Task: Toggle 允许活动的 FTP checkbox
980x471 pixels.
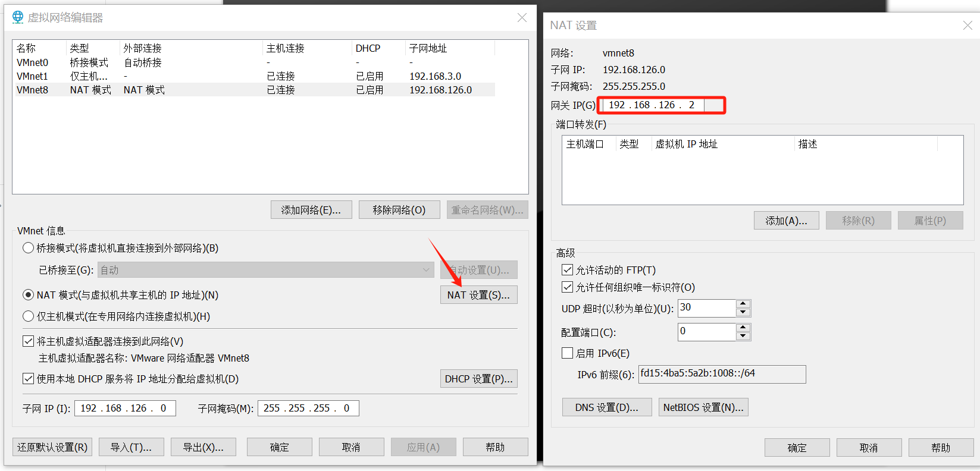Action: click(567, 270)
